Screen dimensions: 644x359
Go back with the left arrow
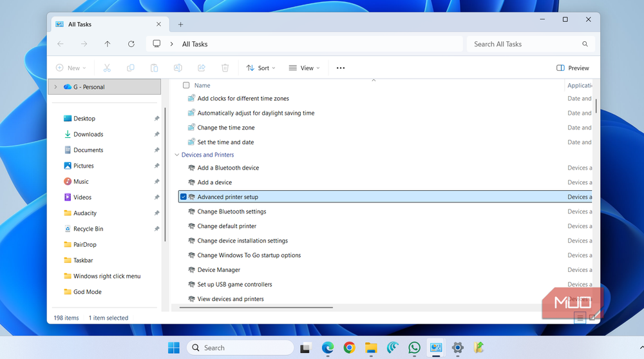(x=61, y=44)
